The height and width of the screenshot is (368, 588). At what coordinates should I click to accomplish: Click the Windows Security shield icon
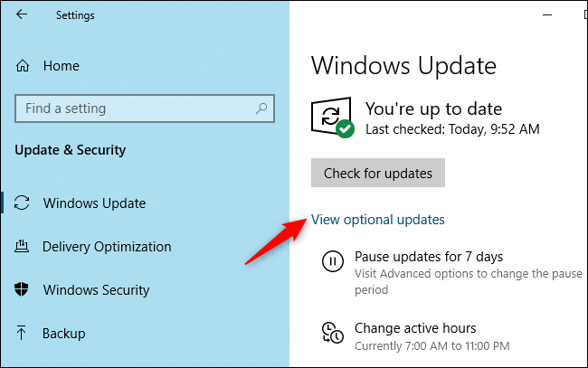(24, 290)
